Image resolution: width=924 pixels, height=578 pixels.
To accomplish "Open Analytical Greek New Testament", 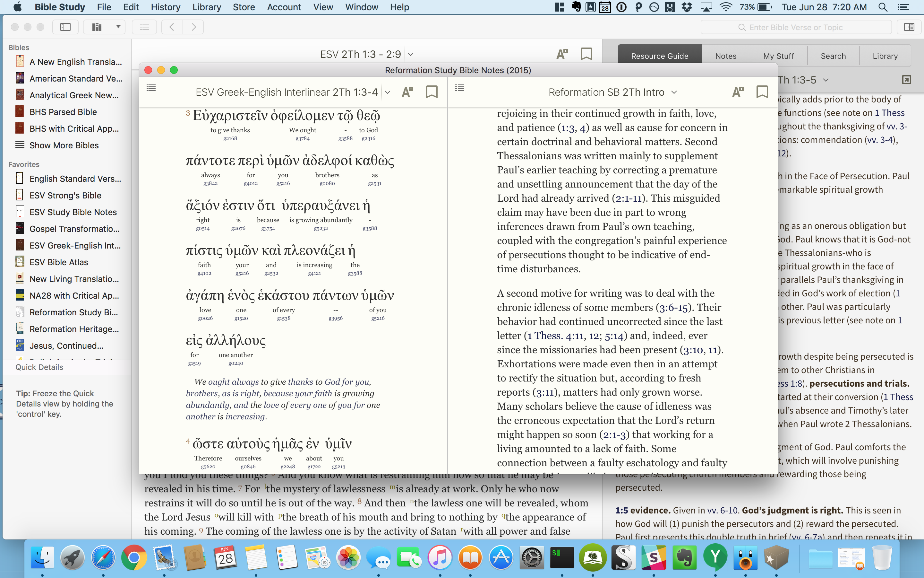I will 69,95.
